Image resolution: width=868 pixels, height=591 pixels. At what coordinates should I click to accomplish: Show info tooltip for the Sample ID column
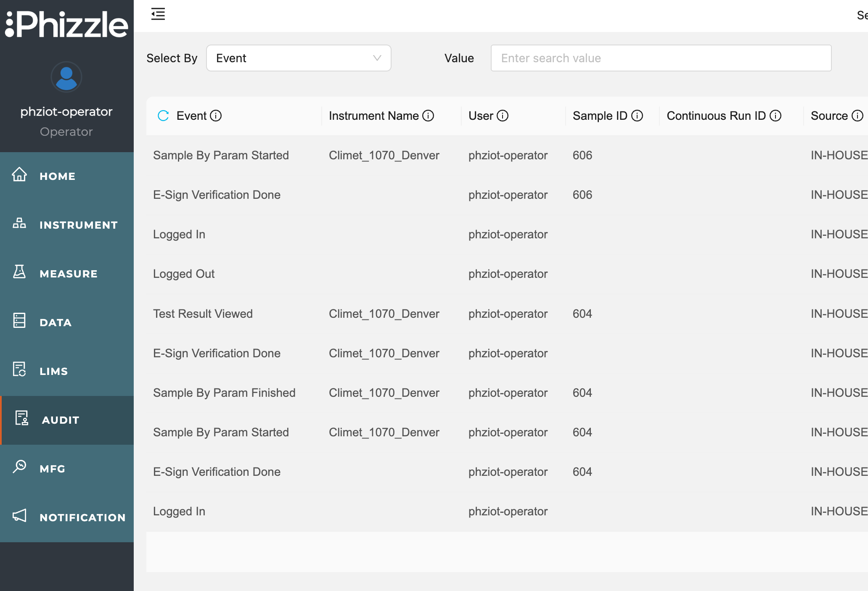(x=638, y=116)
